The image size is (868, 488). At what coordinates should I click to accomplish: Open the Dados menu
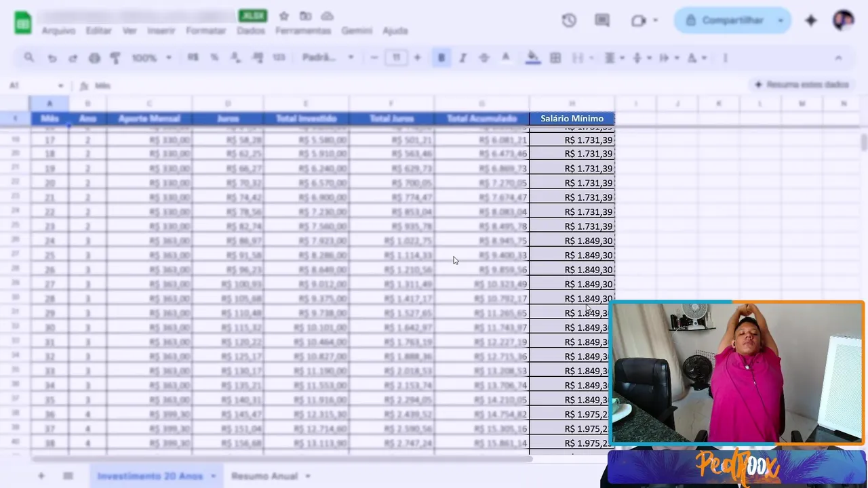[x=251, y=31]
